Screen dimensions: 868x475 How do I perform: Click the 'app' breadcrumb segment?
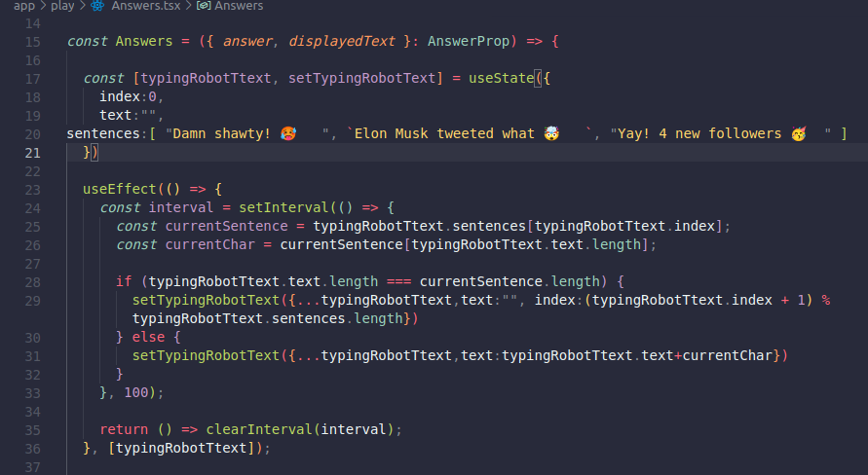pos(23,6)
